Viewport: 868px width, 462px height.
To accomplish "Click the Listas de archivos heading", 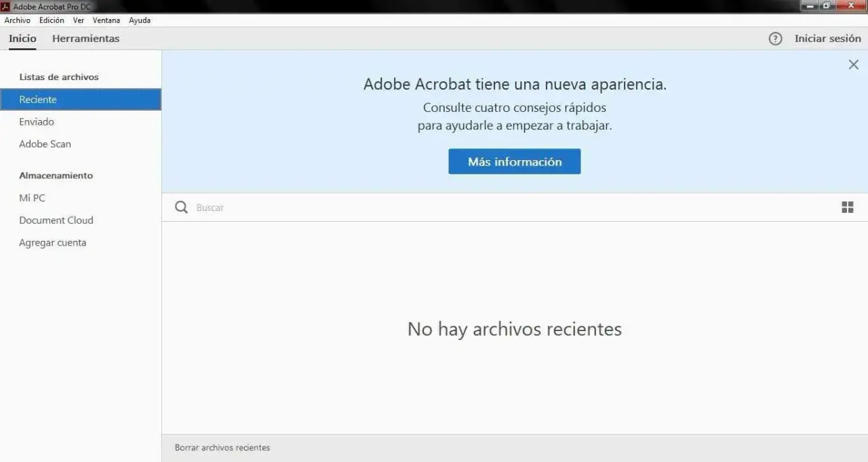I will (x=59, y=77).
